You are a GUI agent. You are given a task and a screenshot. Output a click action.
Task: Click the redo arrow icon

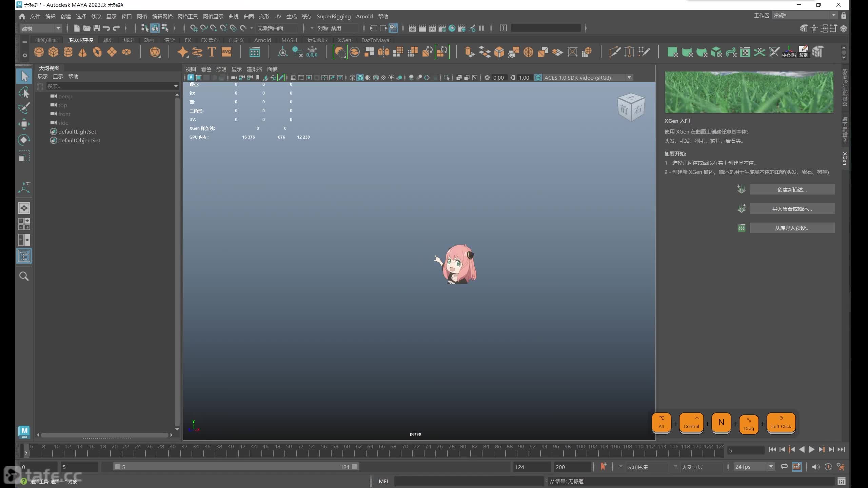[x=117, y=28]
